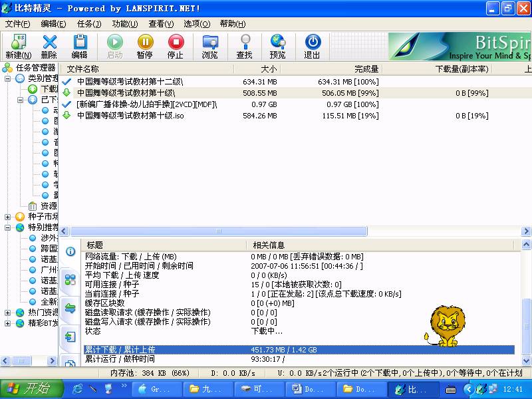Screen dimensions: 532x399
Task: Expand the 热门资源 tree node
Action: [8, 313]
